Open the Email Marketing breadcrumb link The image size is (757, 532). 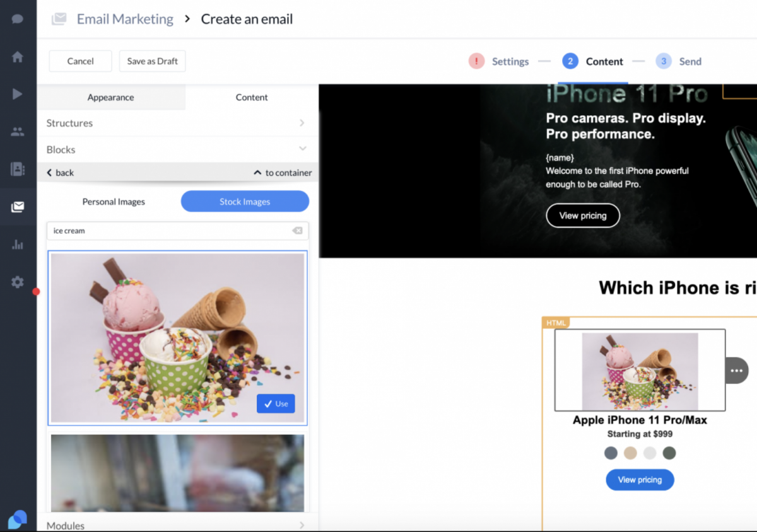click(125, 19)
